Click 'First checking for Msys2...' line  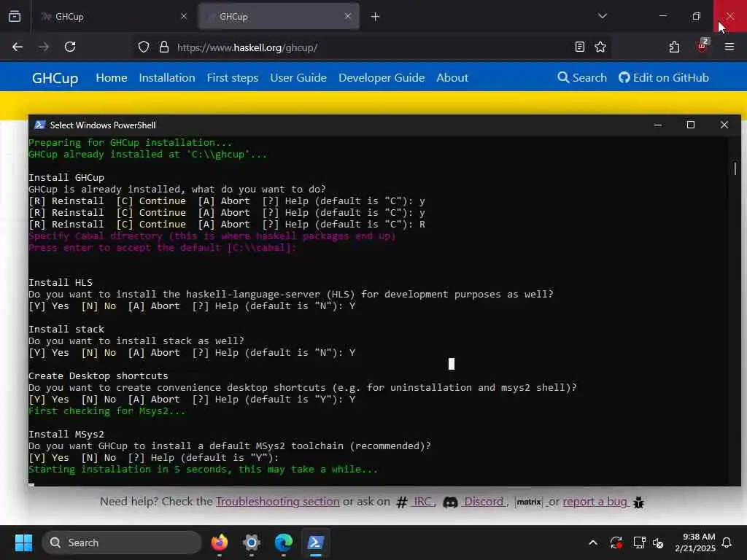107,411
